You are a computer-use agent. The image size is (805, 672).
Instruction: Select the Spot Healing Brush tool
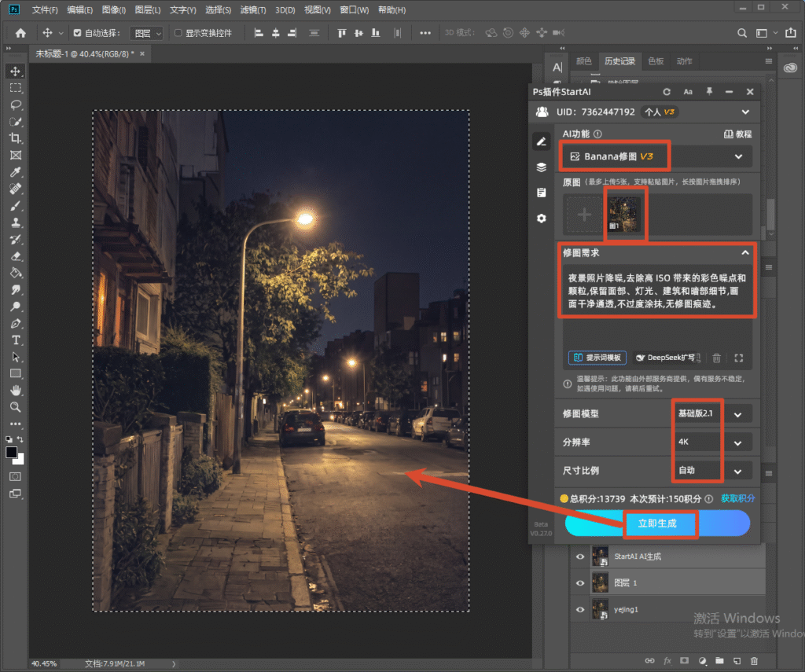point(16,189)
